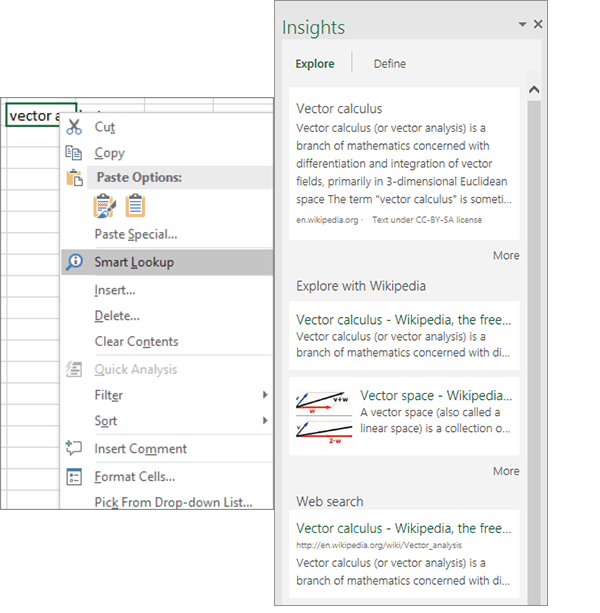Click the Format Cells icon
The width and height of the screenshot is (600, 613).
(x=74, y=477)
